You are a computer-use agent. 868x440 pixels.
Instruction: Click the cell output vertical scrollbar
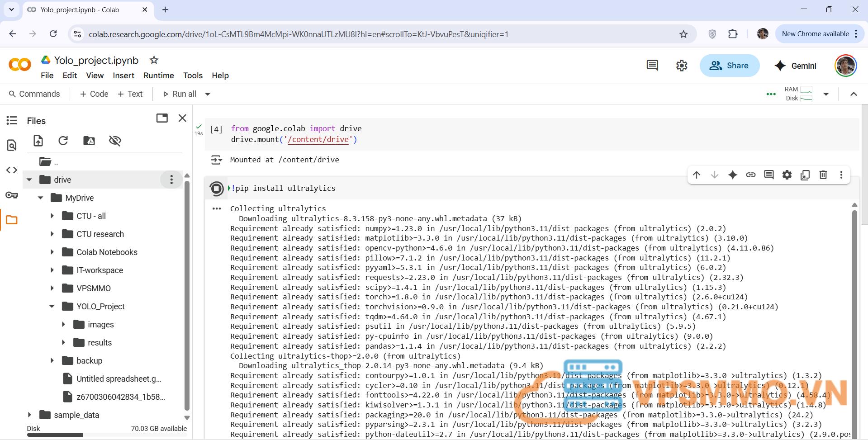pyautogui.click(x=854, y=317)
